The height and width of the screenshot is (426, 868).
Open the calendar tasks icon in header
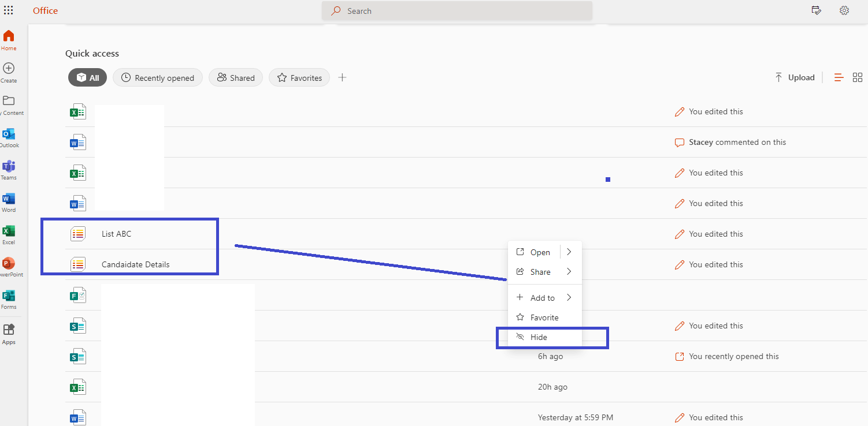click(x=816, y=10)
